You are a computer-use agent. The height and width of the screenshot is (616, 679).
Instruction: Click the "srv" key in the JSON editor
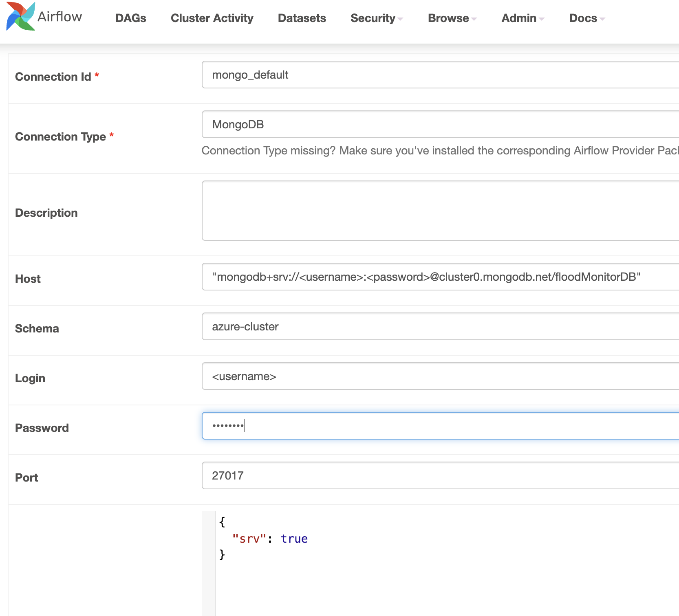click(x=249, y=539)
